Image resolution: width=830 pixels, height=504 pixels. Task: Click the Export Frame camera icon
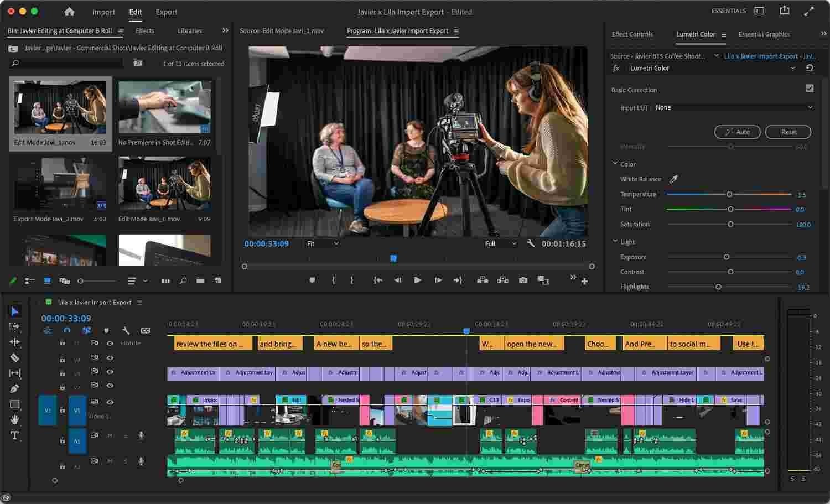[523, 280]
